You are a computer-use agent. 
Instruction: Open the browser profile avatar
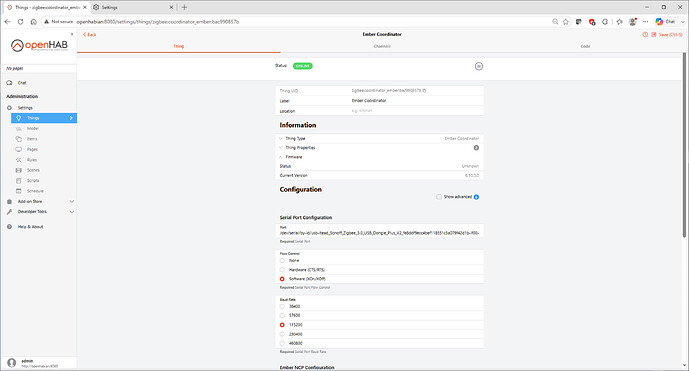633,22
